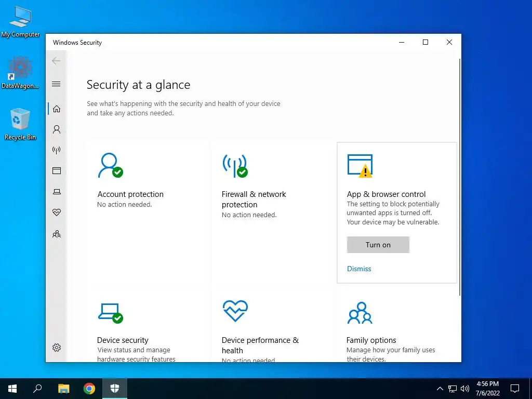
Task: Click App & browser control warning icon
Action: (x=360, y=166)
